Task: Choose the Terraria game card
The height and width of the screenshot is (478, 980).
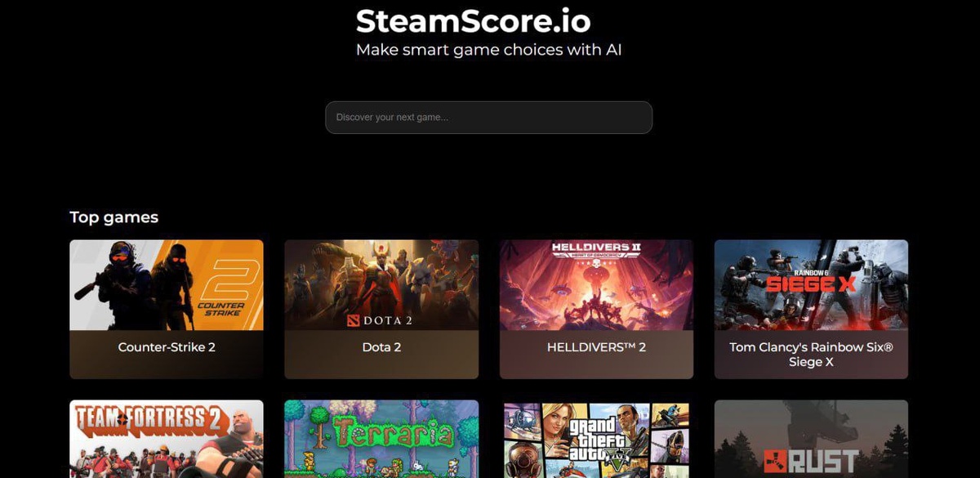Action: click(x=381, y=439)
